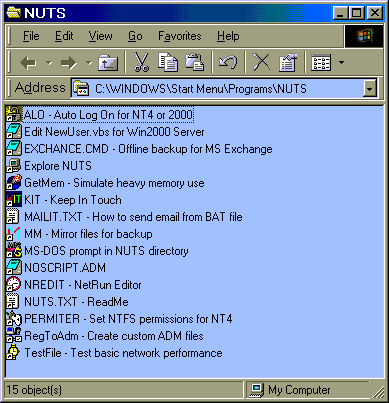The height and width of the screenshot is (403, 389).
Task: Maximize the NUTS window
Action: coord(357,13)
